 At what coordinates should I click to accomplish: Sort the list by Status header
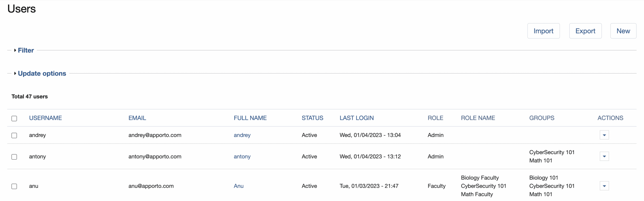coord(312,118)
